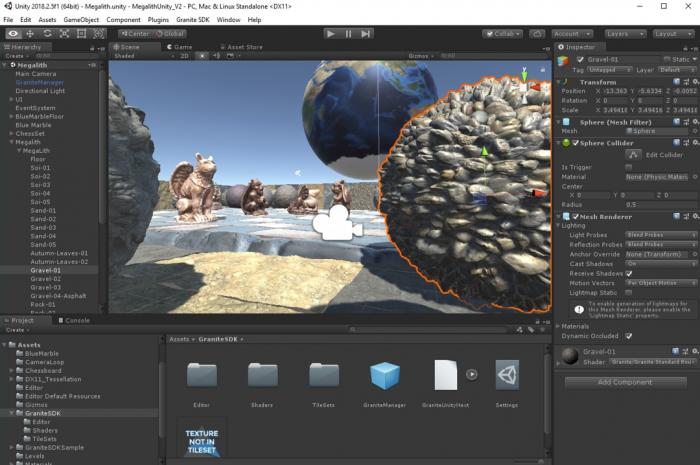
Task: Open scene effects image toggle
Action: click(230, 56)
